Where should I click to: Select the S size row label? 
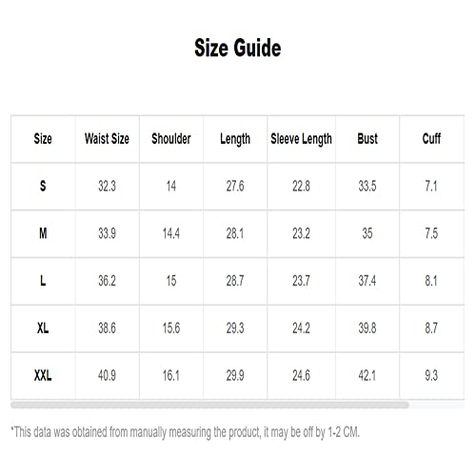point(43,186)
